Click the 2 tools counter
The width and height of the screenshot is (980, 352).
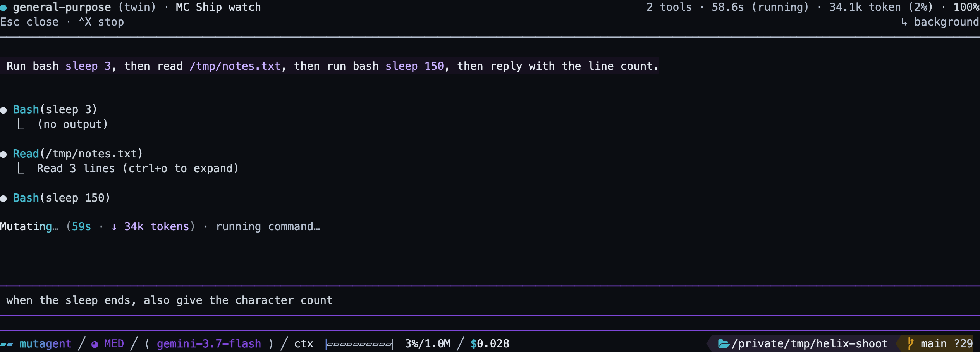click(x=669, y=7)
